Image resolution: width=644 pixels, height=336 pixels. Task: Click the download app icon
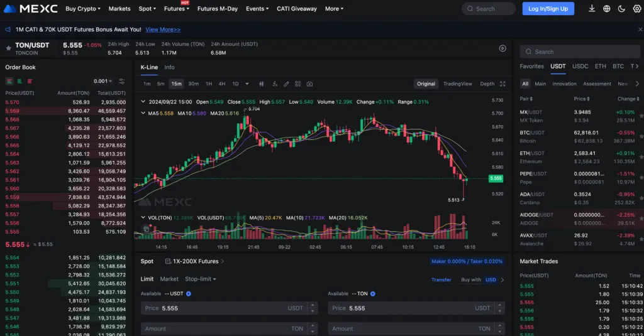pyautogui.click(x=592, y=9)
